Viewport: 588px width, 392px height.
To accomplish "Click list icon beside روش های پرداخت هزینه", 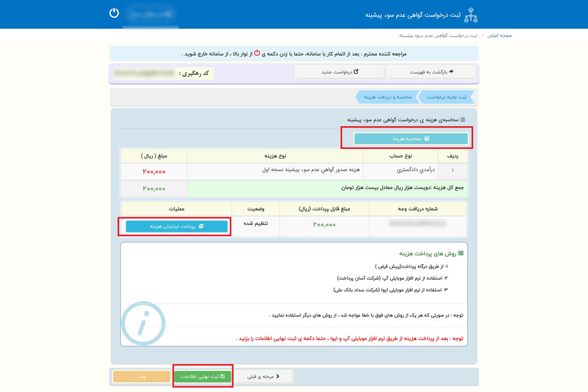I will (x=461, y=253).
